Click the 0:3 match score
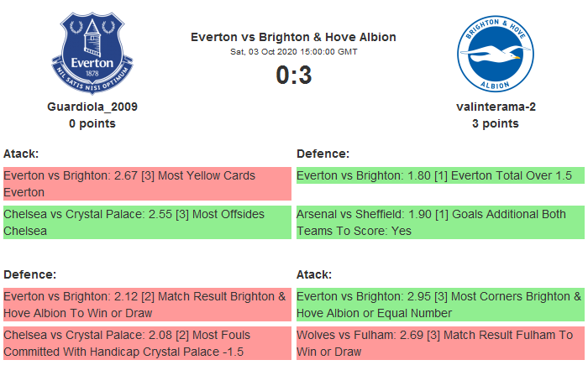This screenshot has height=386, width=588. tap(293, 76)
